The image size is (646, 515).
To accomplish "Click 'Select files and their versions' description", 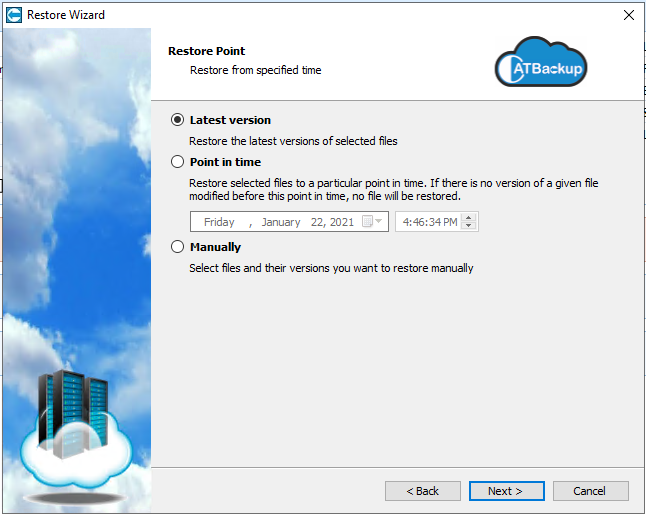I will point(331,268).
